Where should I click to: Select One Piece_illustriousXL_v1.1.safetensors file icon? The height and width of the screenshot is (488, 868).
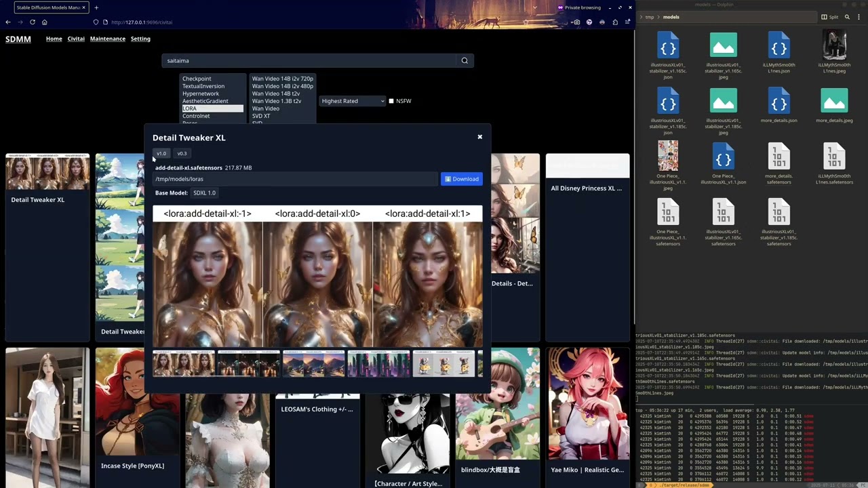point(668,212)
